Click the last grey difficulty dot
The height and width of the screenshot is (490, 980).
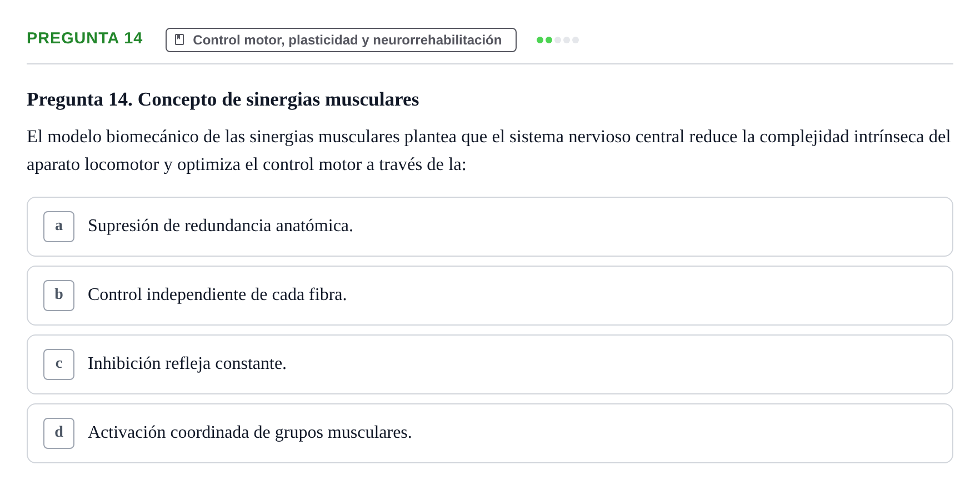[x=576, y=40]
